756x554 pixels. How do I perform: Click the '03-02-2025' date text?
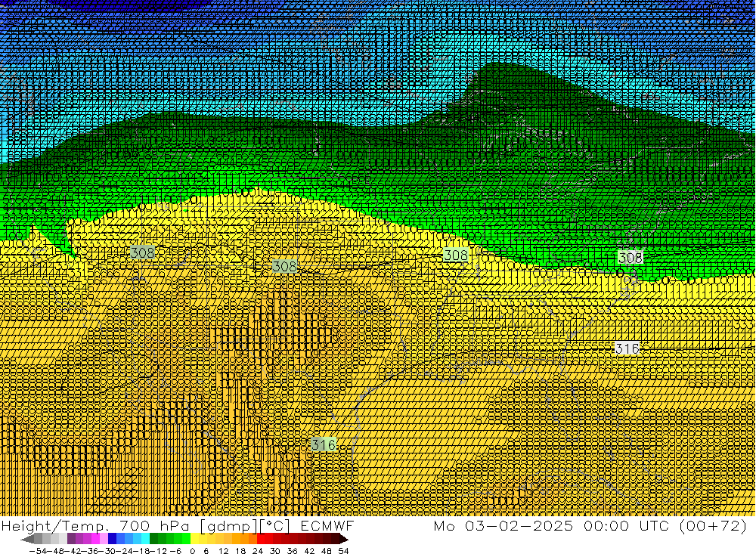point(519,526)
